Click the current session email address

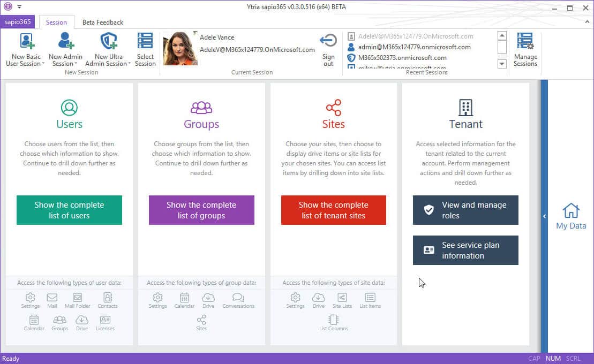(257, 50)
